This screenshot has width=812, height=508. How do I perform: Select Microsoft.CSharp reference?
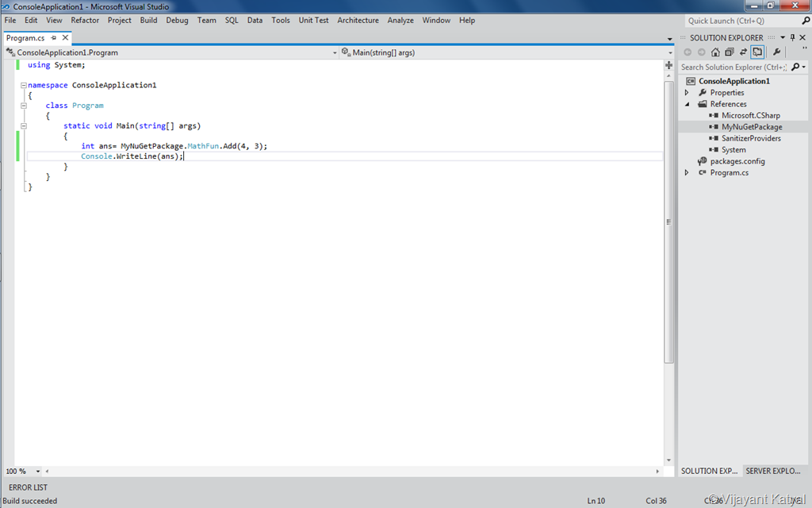750,115
